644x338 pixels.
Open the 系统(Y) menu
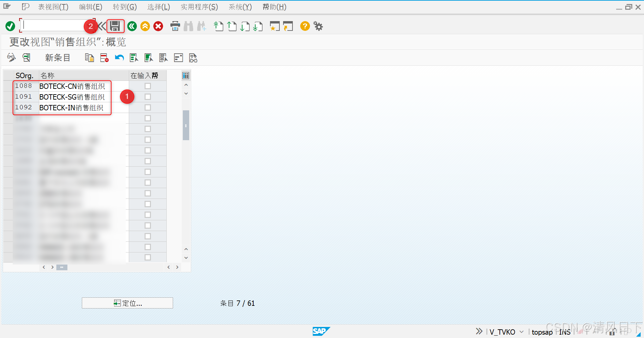tap(240, 7)
